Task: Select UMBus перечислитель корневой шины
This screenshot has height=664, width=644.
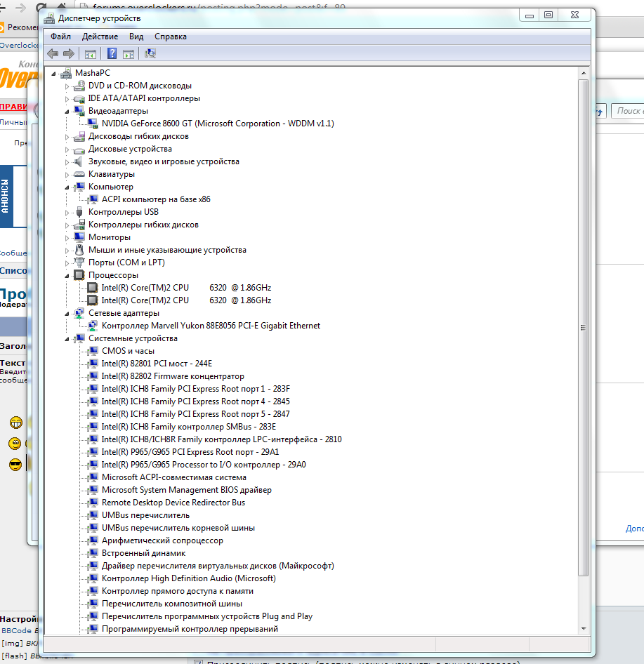Action: click(x=178, y=528)
